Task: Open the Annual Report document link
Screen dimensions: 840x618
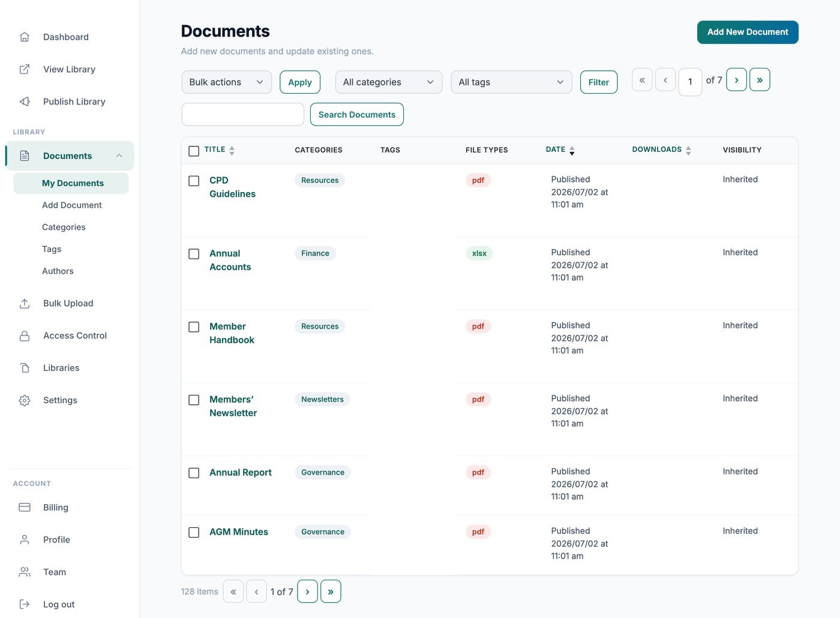Action: pyautogui.click(x=241, y=473)
